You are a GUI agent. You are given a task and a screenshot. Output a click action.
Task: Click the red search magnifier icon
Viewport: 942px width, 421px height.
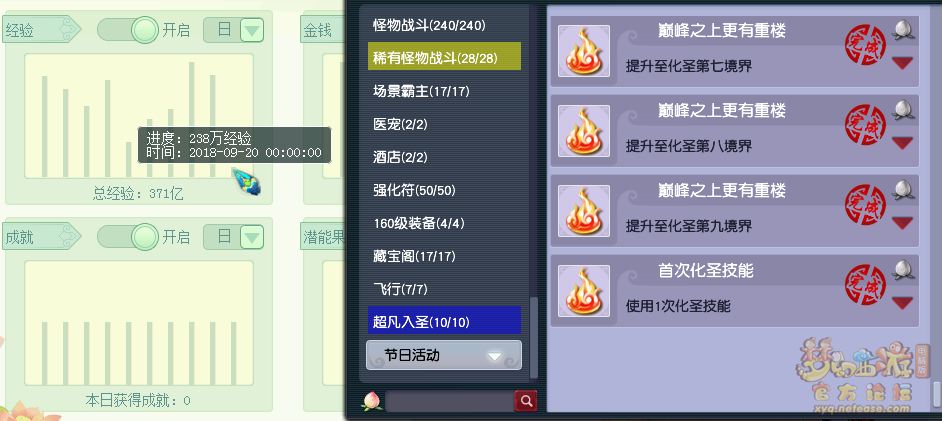point(526,401)
